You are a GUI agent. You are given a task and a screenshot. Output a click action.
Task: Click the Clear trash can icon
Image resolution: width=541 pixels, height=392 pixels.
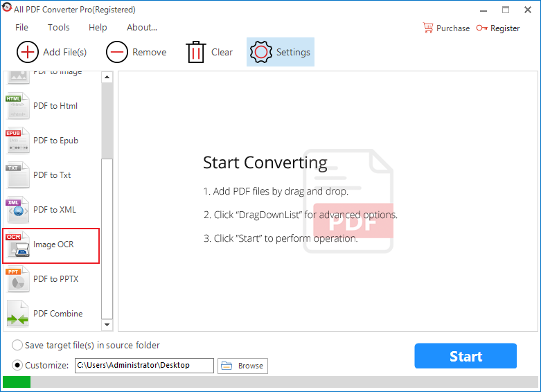pyautogui.click(x=195, y=52)
